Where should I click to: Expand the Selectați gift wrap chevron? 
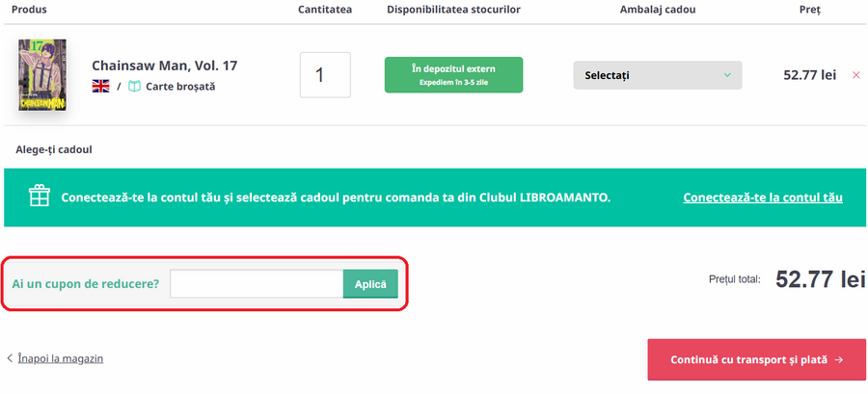(x=727, y=75)
